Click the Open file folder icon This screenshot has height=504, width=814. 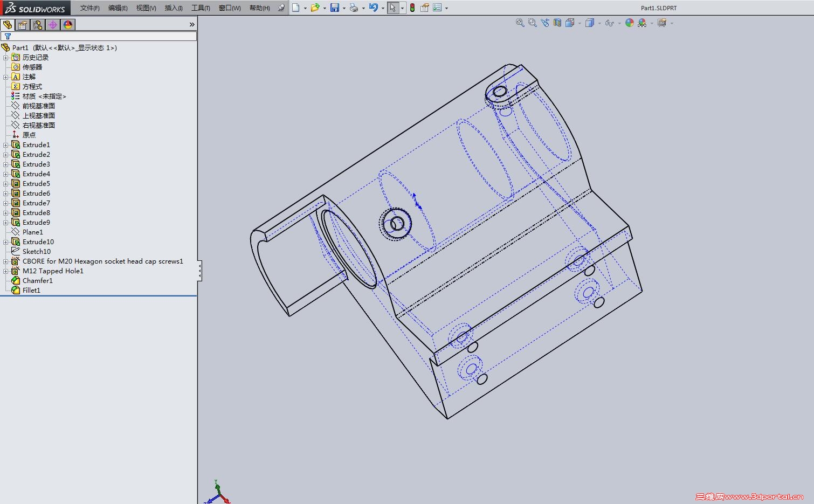tap(315, 8)
